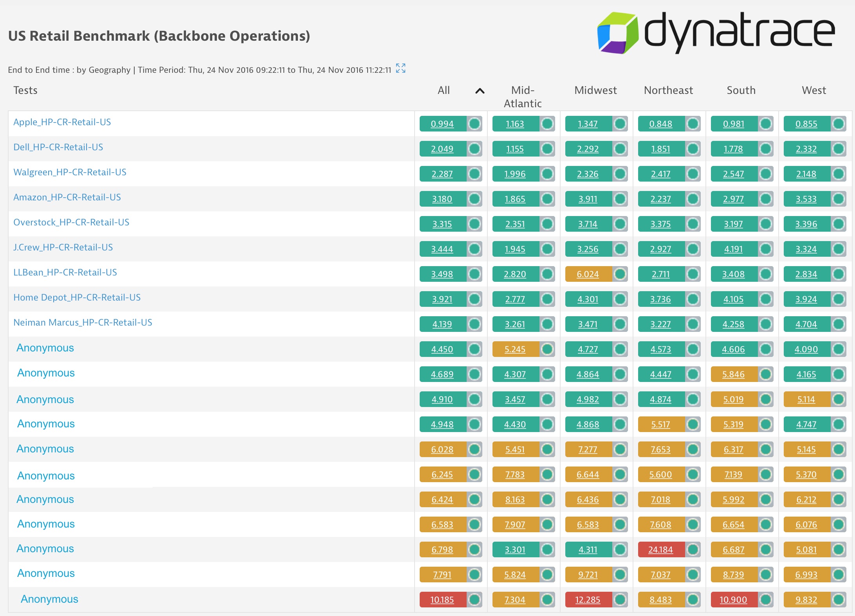
Task: Click status circle beside Dell Mid-Atlantic 1.155
Action: (x=547, y=149)
